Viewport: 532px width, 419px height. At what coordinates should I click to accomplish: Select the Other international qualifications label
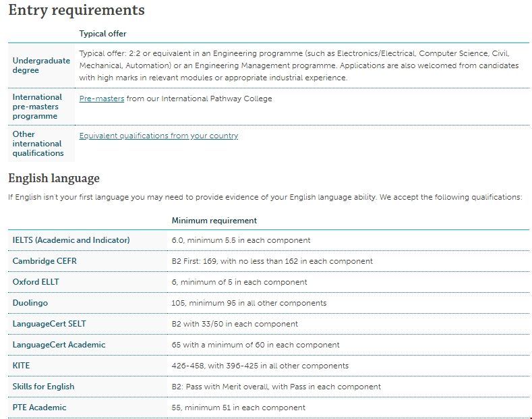38,144
